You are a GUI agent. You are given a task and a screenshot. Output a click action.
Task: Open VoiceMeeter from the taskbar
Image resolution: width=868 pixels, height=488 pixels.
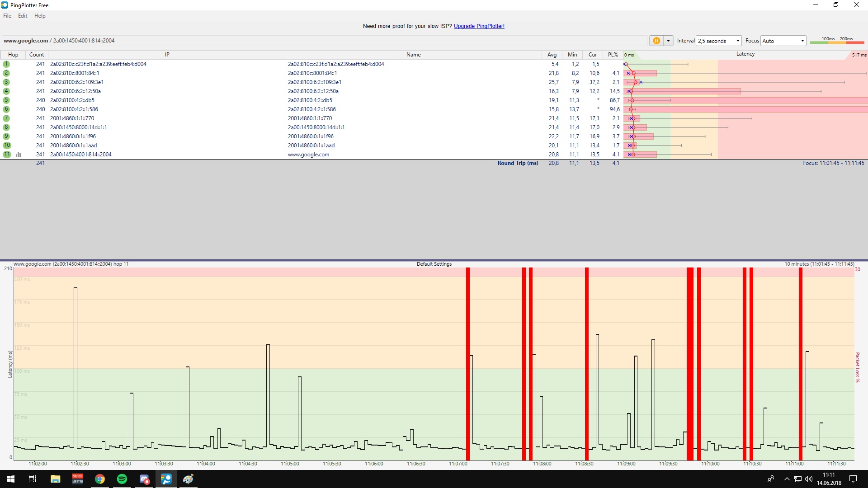coord(78,479)
